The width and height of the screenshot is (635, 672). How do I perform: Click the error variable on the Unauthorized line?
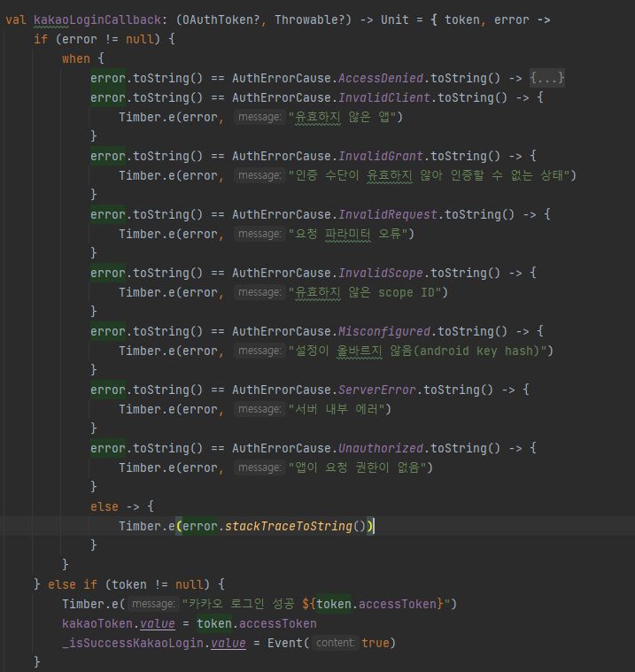(x=108, y=448)
